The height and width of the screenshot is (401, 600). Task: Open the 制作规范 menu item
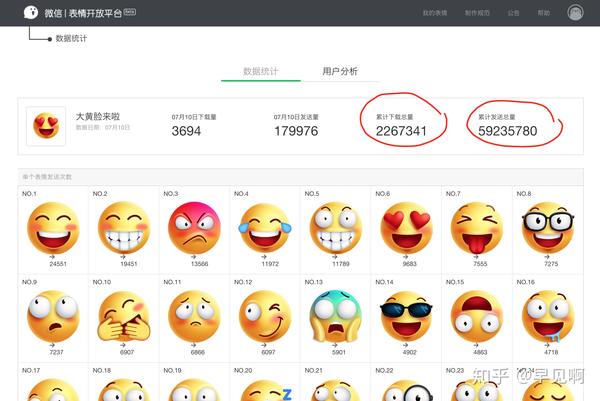tap(477, 13)
